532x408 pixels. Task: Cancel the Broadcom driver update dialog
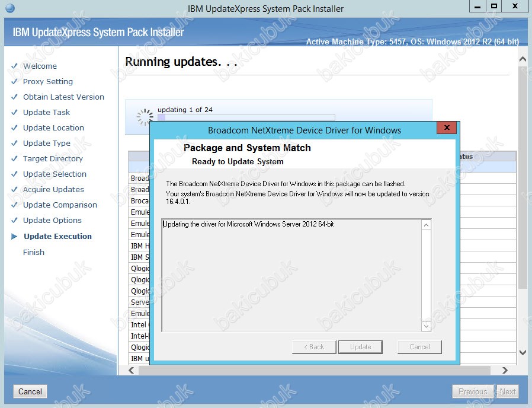(419, 347)
